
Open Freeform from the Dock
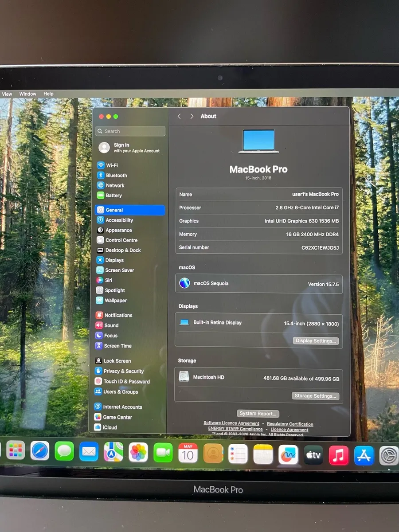pyautogui.click(x=288, y=455)
